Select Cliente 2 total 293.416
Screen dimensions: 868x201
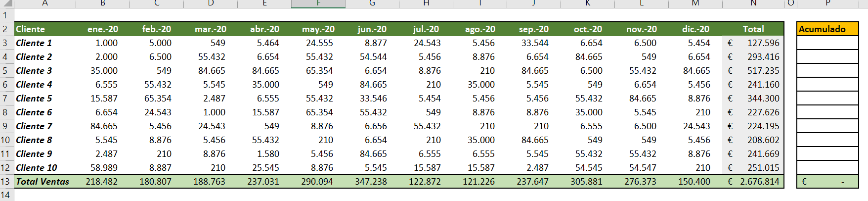753,56
